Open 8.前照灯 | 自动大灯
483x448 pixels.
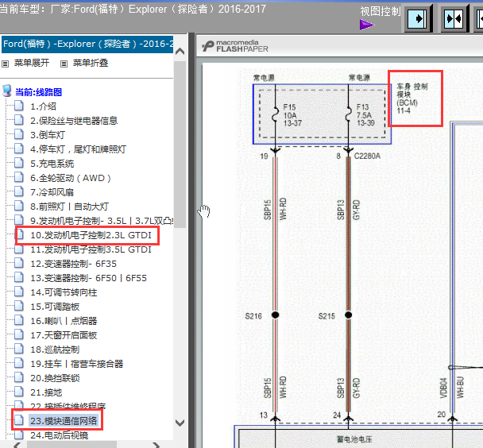click(69, 207)
